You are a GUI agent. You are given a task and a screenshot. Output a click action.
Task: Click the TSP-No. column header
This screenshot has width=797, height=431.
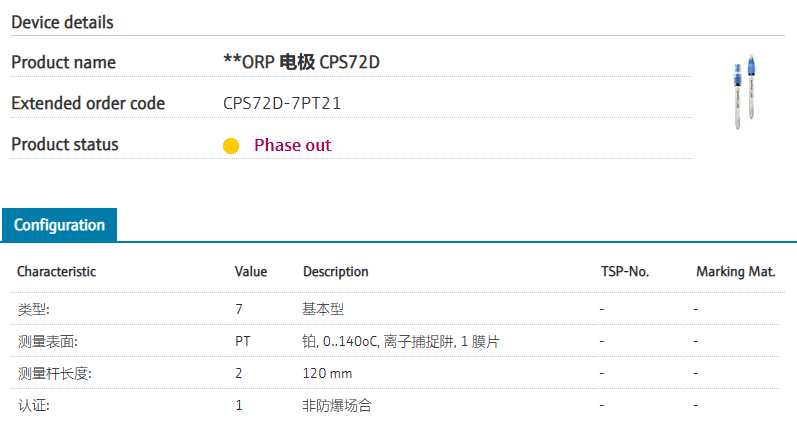click(x=625, y=271)
